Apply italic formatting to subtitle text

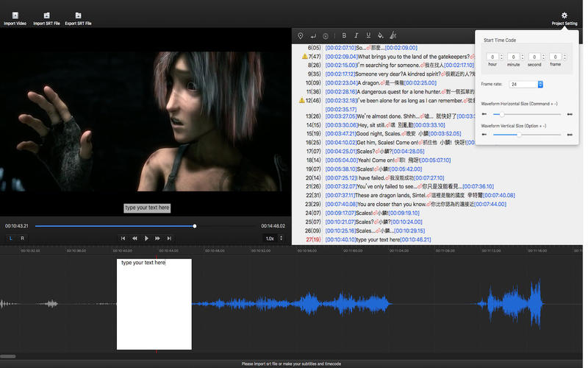(356, 35)
